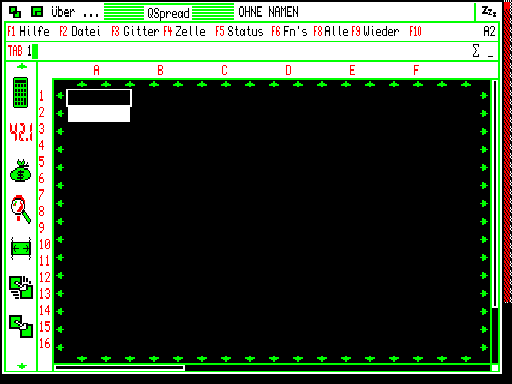The image size is (512, 384).
Task: Select the column width icon
Action: coord(21,249)
